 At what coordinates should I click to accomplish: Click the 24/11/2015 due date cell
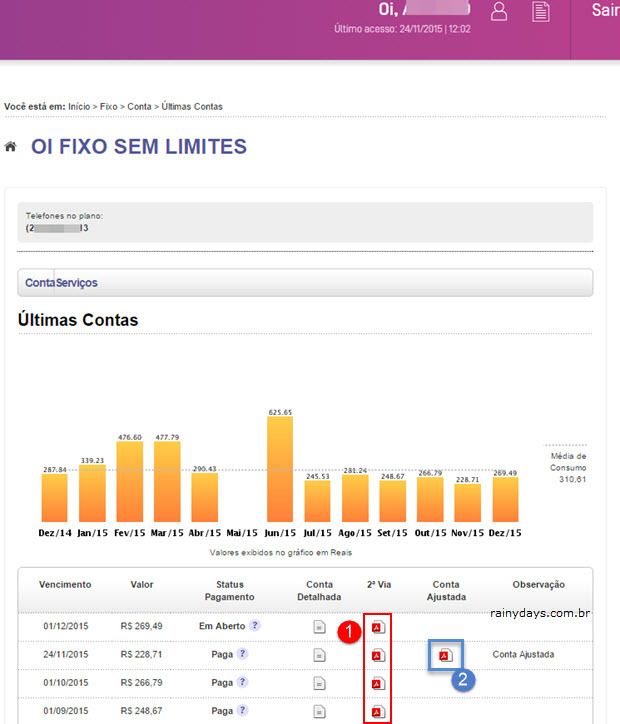(66, 654)
